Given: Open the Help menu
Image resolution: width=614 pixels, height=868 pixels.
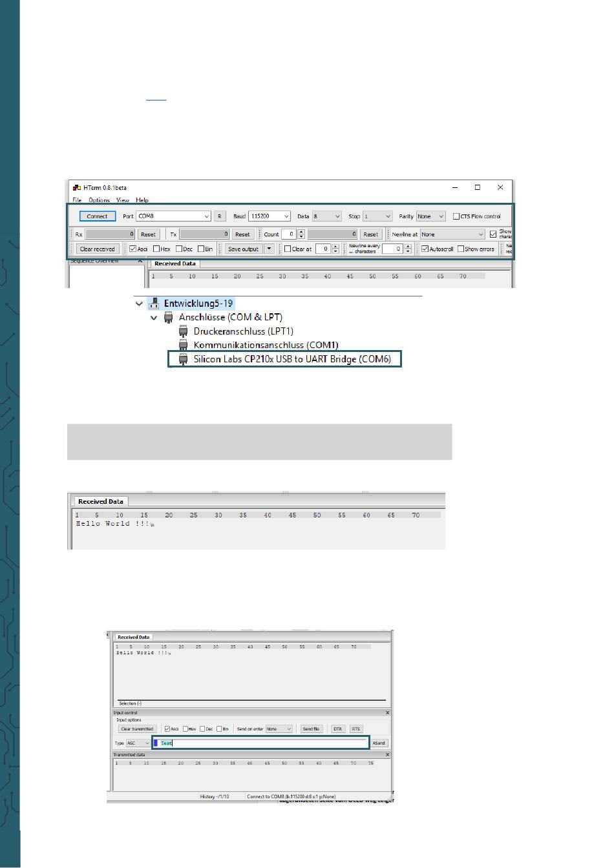Looking at the screenshot, I should click(x=142, y=200).
